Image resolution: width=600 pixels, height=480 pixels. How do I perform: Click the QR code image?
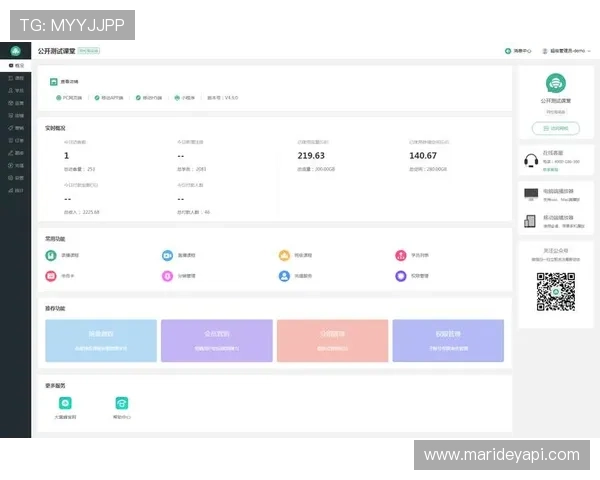555,291
